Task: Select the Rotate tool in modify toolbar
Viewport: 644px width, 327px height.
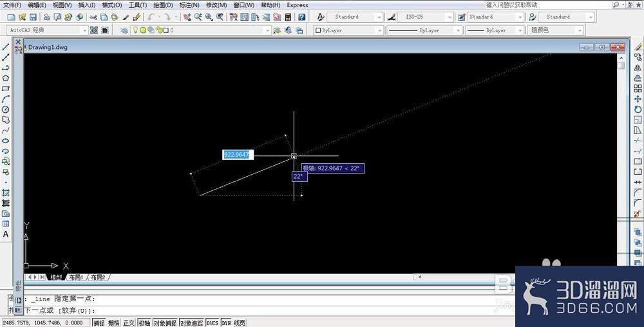Action: tap(638, 110)
